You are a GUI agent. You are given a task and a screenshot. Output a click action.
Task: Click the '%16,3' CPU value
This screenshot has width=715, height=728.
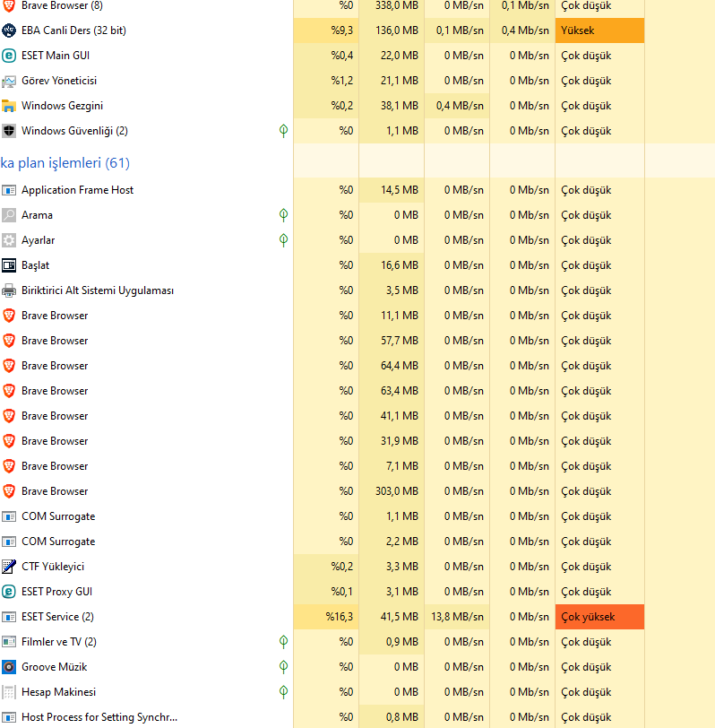click(x=340, y=617)
